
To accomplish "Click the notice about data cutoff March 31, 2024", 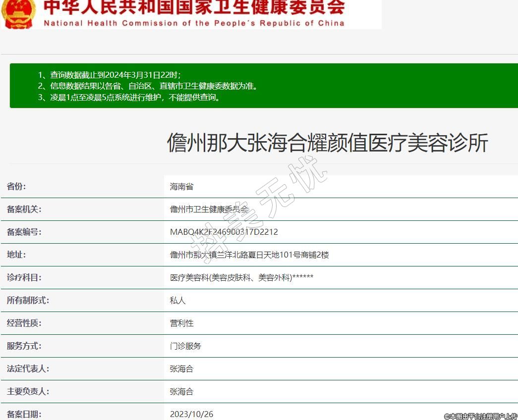I will pos(110,75).
